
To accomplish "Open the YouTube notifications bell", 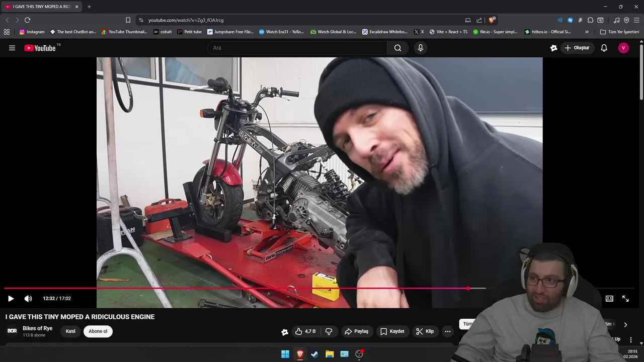I will click(604, 48).
